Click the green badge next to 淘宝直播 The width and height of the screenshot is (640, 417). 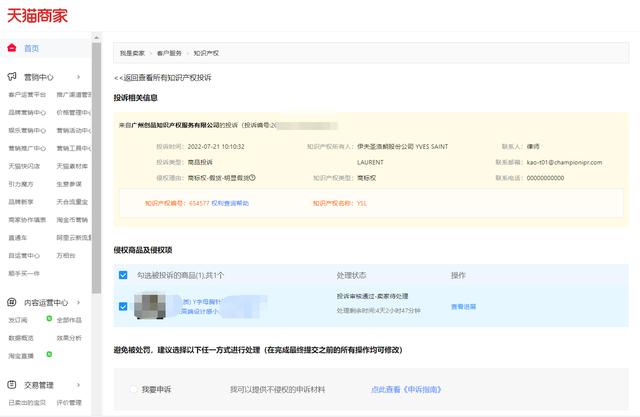[x=49, y=354]
